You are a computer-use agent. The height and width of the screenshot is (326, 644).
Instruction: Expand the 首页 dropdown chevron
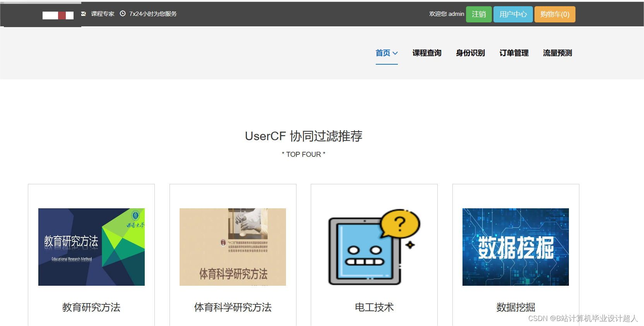tap(395, 53)
